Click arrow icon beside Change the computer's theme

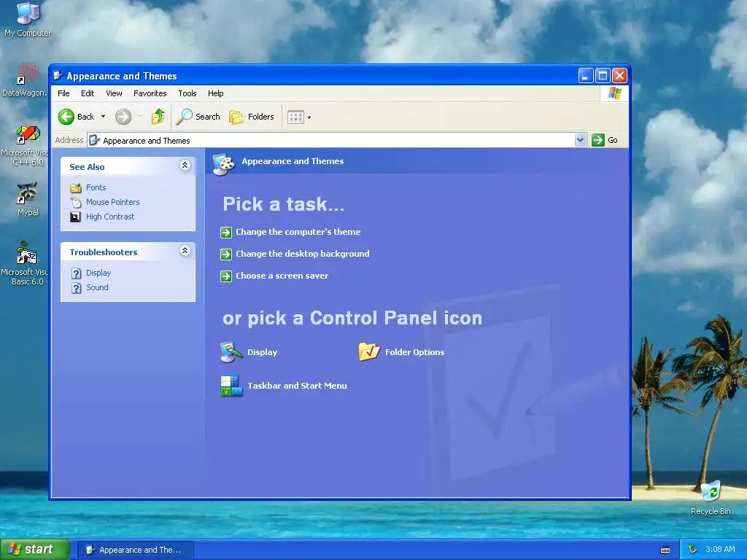[x=226, y=233]
